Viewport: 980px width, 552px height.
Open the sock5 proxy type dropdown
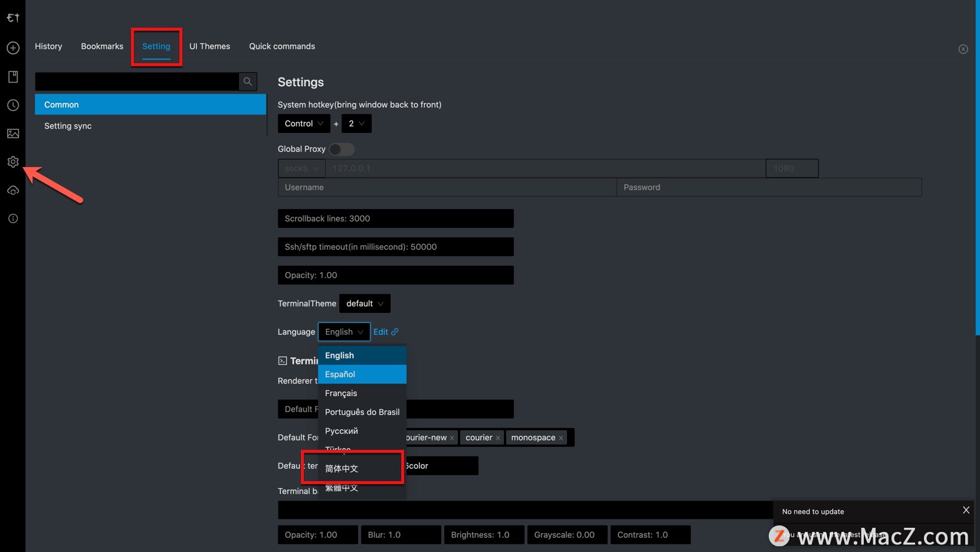(x=301, y=168)
